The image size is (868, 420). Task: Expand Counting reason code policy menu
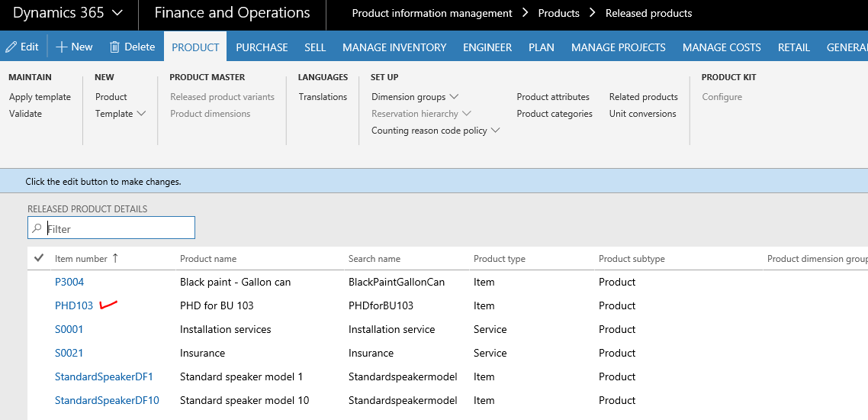pyautogui.click(x=436, y=131)
